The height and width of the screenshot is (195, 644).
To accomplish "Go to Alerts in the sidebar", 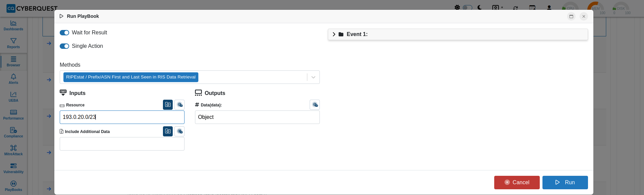I will coord(13,79).
